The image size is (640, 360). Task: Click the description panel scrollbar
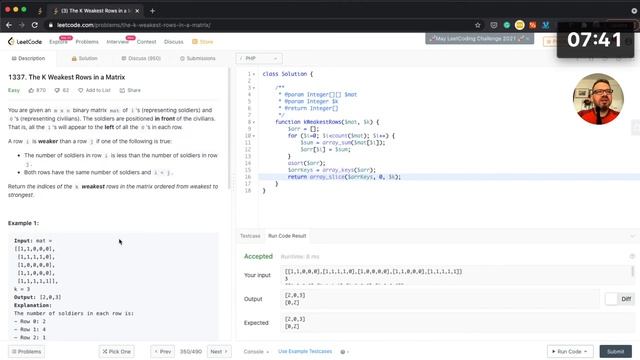pos(229,129)
